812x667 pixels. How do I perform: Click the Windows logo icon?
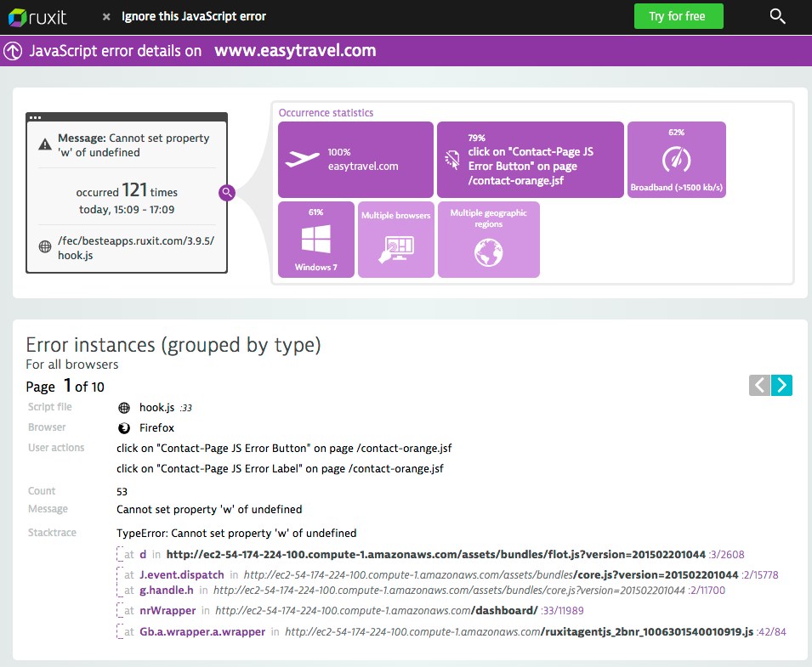pos(316,239)
